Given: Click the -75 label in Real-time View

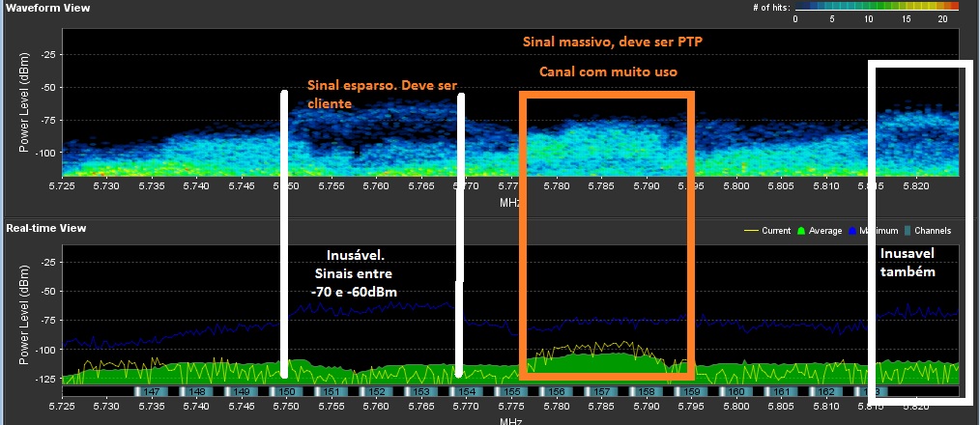Looking at the screenshot, I should 48,320.
